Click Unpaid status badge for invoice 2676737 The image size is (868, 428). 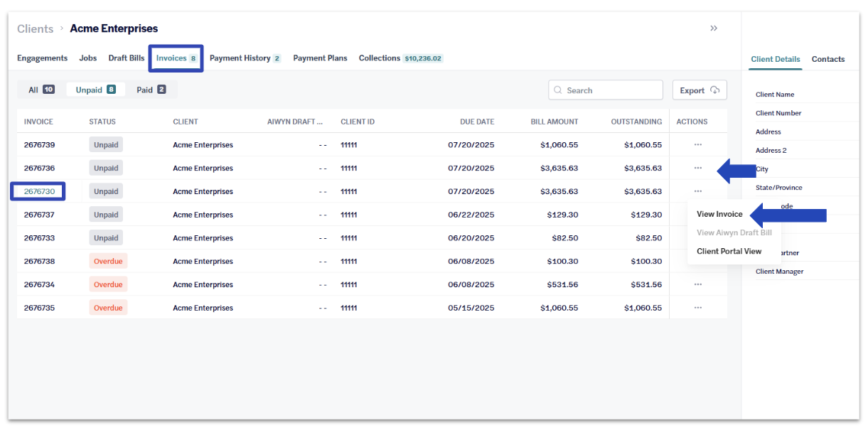[106, 215]
